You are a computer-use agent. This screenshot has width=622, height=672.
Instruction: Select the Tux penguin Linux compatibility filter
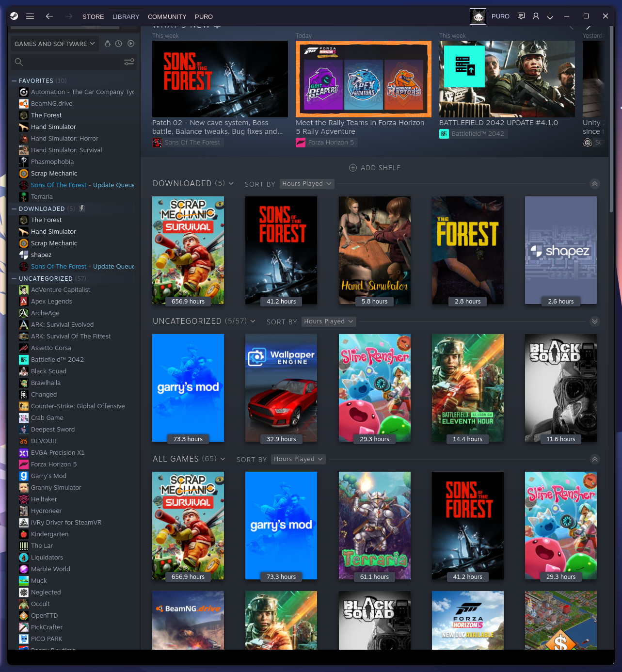point(107,44)
